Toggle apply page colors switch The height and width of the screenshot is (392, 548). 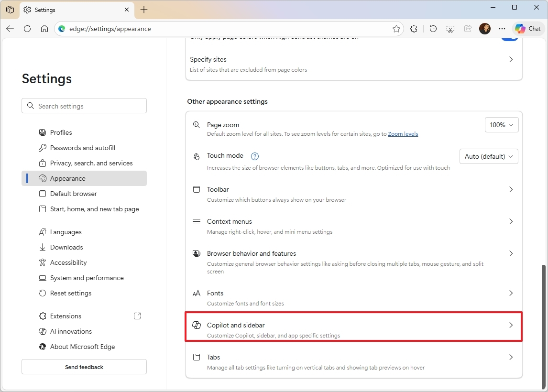509,37
